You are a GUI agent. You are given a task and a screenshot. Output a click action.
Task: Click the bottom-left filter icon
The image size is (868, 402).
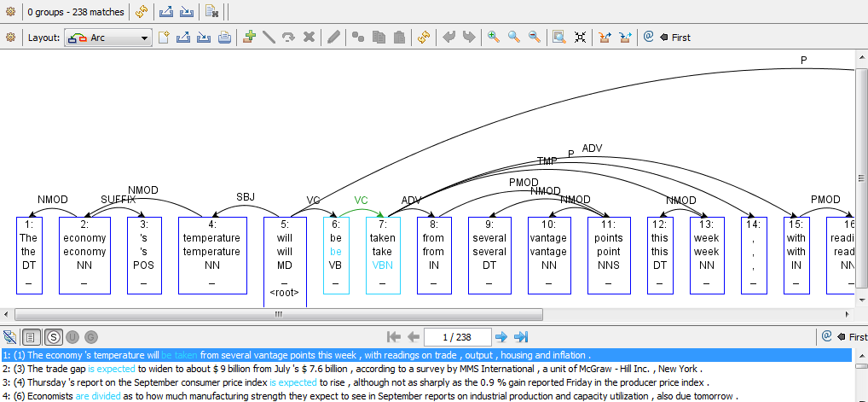pyautogui.click(x=10, y=336)
